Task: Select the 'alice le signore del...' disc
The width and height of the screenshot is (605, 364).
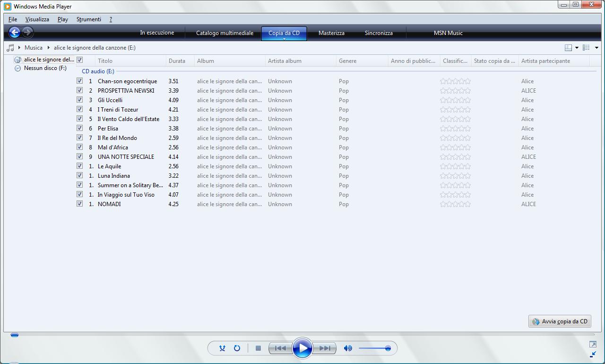Action: pos(44,60)
